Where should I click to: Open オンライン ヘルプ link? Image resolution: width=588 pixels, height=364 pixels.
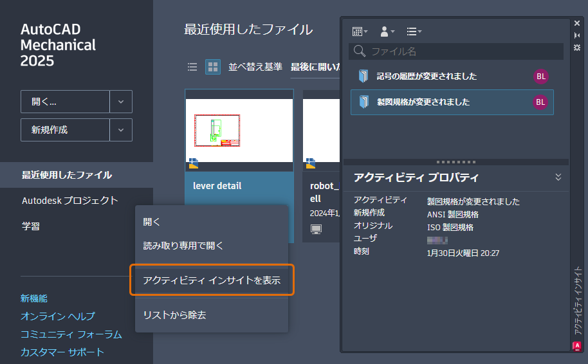(x=58, y=316)
